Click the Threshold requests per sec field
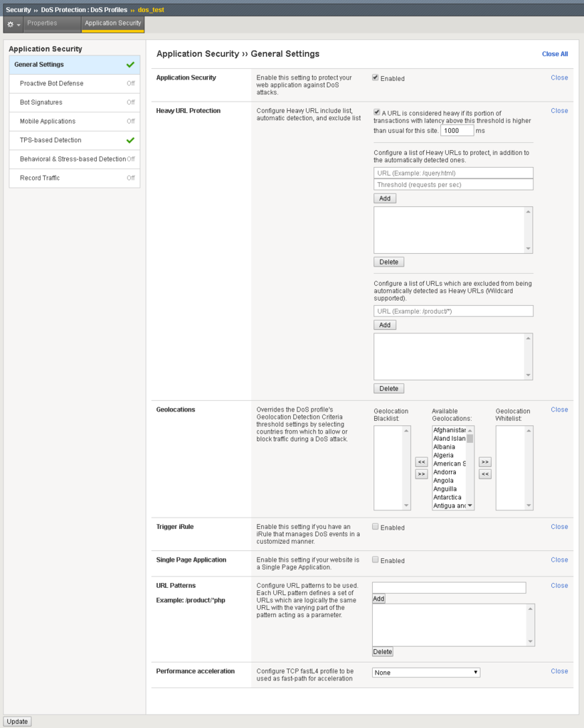 (x=453, y=185)
